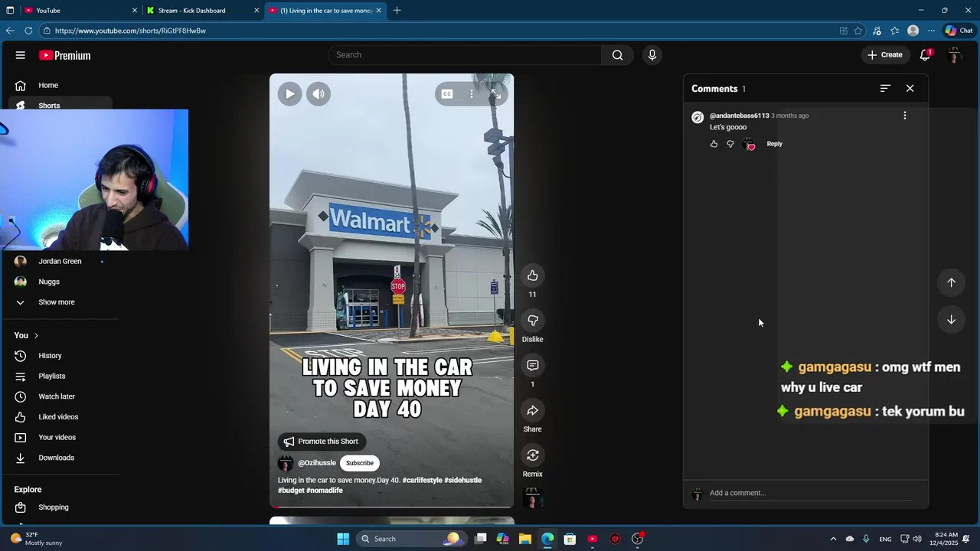Open the Short's sound thumbnail

click(x=533, y=498)
